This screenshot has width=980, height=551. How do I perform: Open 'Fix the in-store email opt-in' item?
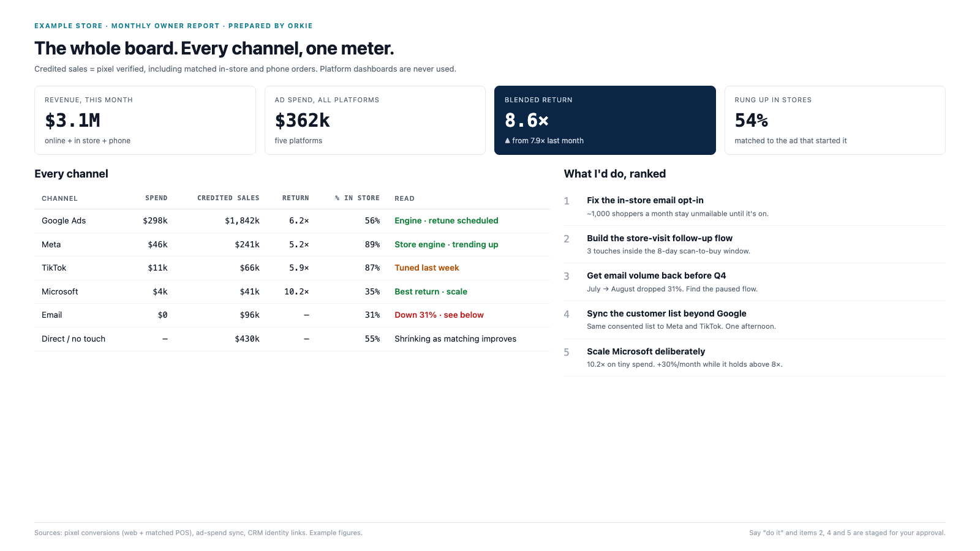pyautogui.click(x=645, y=200)
